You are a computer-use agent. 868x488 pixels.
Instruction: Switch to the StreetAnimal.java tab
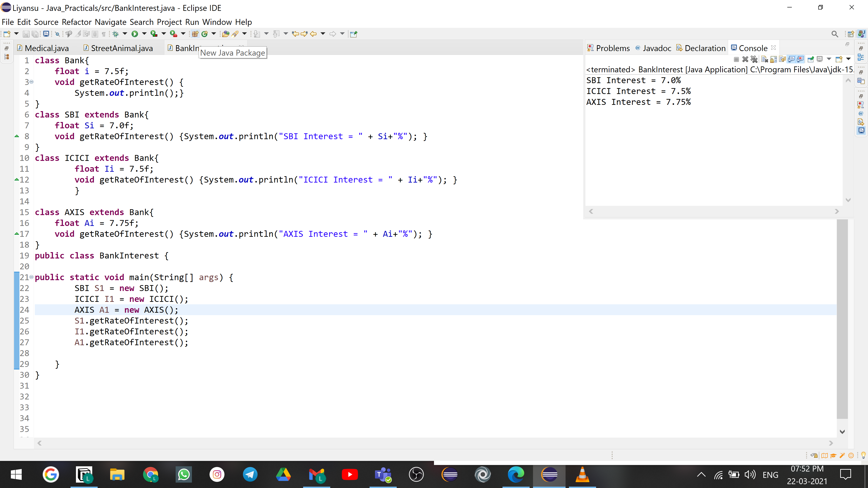(122, 48)
